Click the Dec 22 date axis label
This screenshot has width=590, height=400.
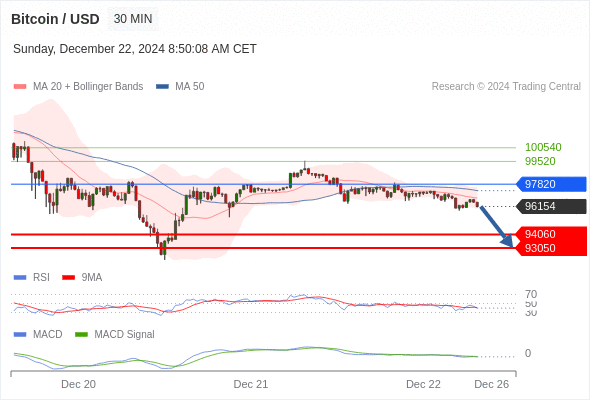423,384
